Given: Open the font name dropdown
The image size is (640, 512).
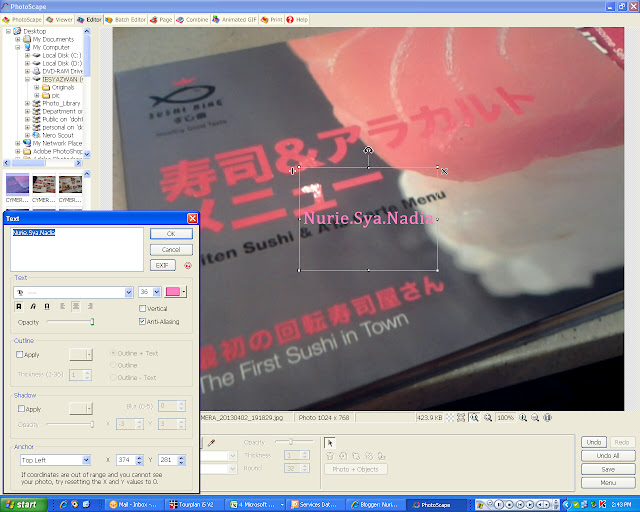Looking at the screenshot, I should [129, 292].
